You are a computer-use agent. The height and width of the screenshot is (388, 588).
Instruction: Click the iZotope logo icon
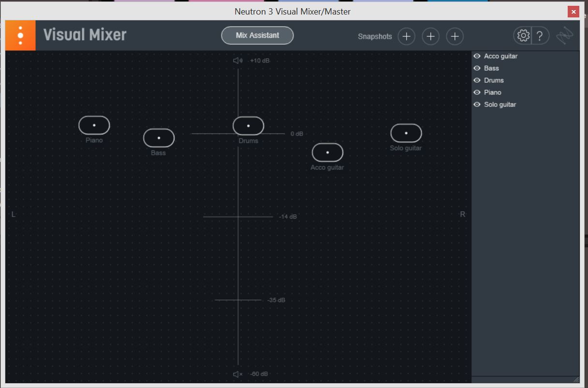(x=564, y=35)
